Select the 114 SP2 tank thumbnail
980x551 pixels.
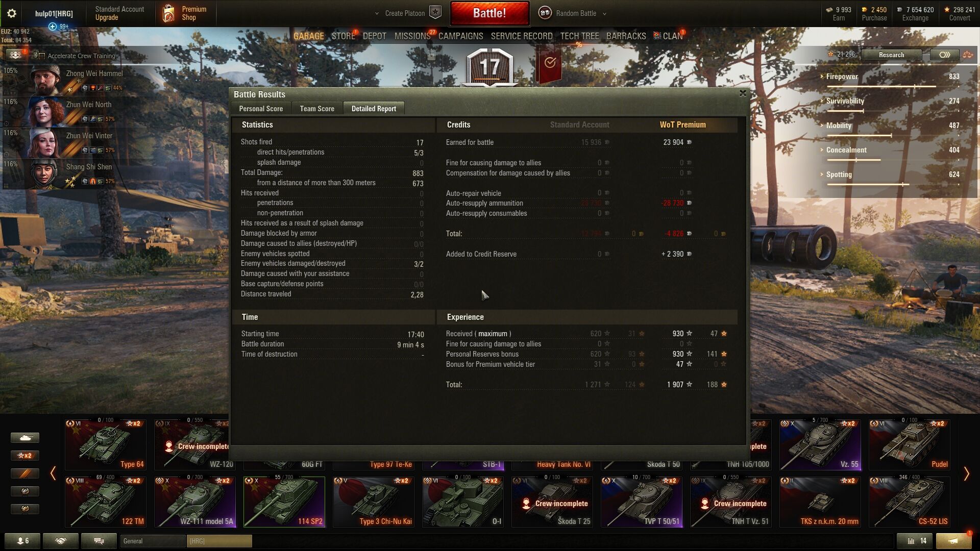pos(284,502)
